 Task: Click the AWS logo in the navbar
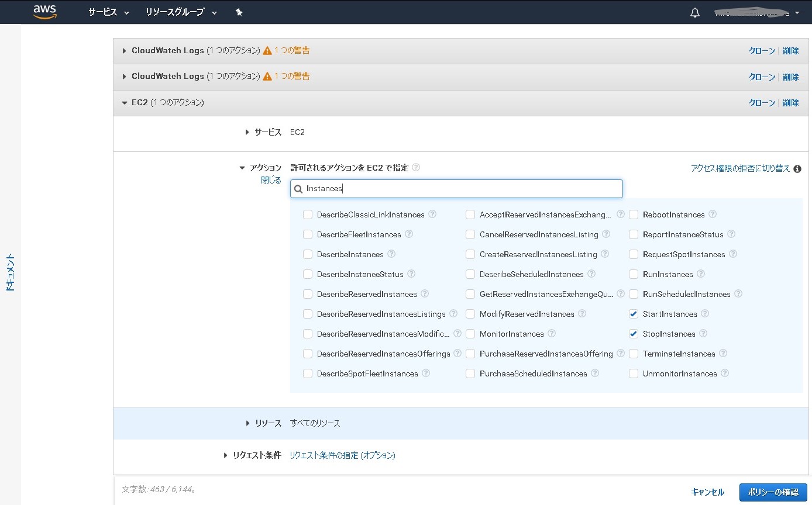45,12
